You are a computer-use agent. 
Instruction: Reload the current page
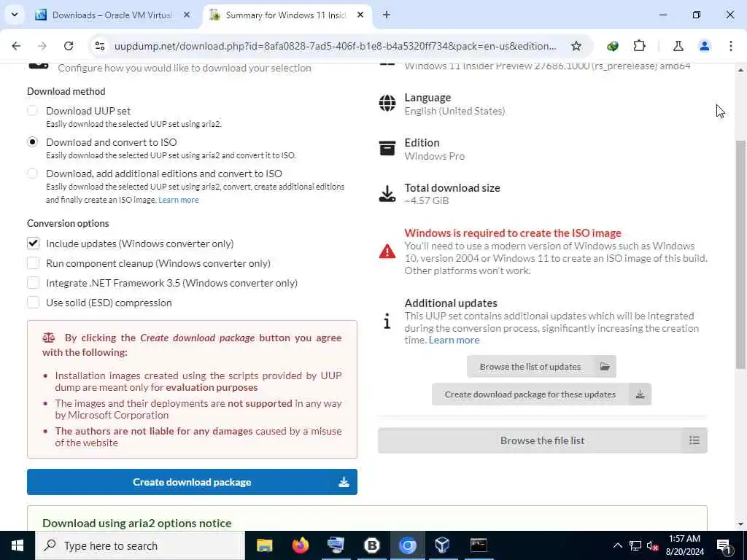[69, 46]
